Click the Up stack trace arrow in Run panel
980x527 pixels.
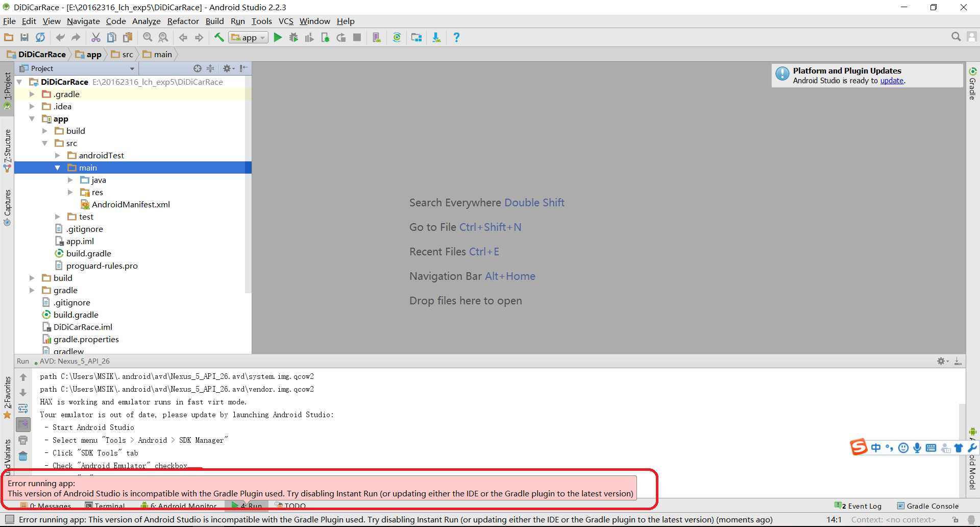(23, 377)
